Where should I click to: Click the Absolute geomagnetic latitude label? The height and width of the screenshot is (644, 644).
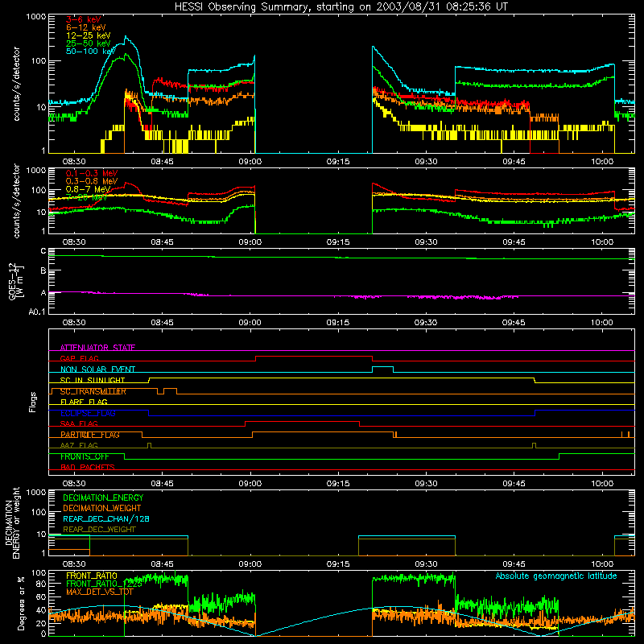tap(556, 576)
